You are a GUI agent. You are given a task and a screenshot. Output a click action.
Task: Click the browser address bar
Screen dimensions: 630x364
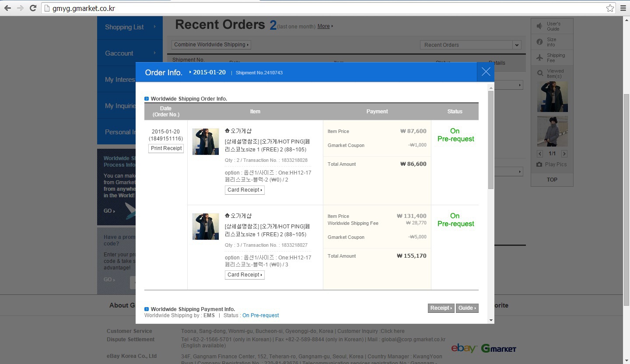[x=327, y=8]
